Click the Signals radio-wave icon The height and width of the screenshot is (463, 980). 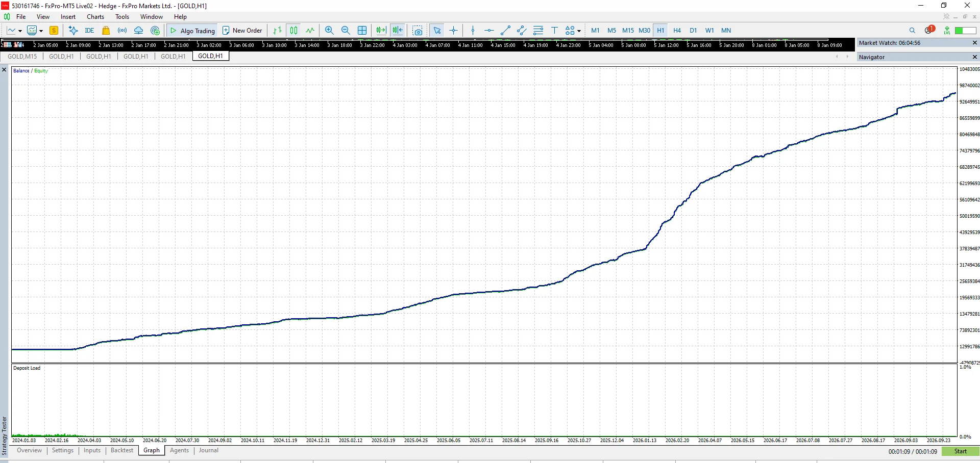coord(122,31)
